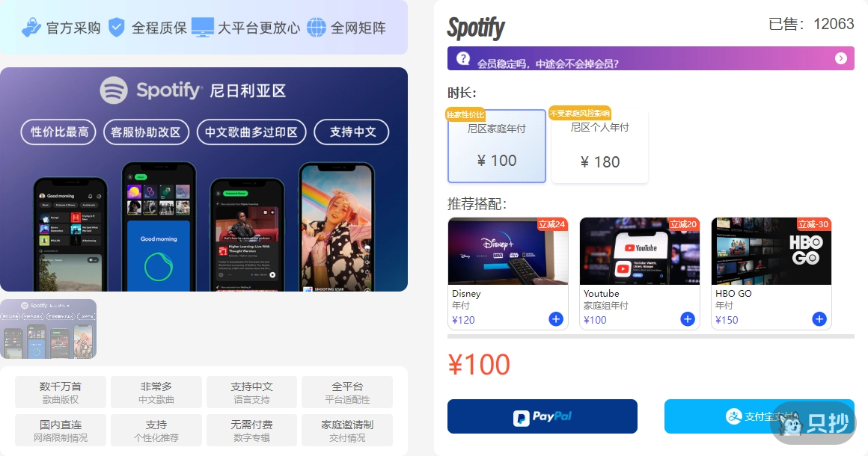868x456 pixels.
Task: Click the Spotify logo in product banner
Action: click(114, 90)
